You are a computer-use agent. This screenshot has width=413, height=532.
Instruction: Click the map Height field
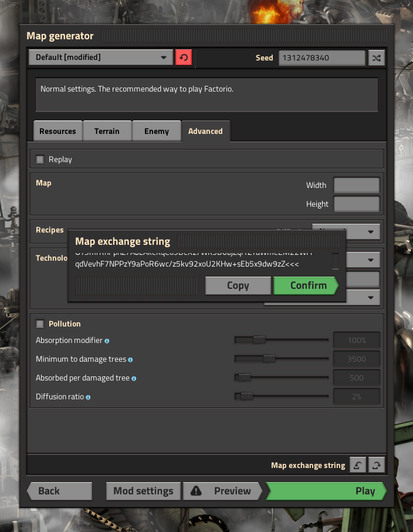pyautogui.click(x=356, y=204)
